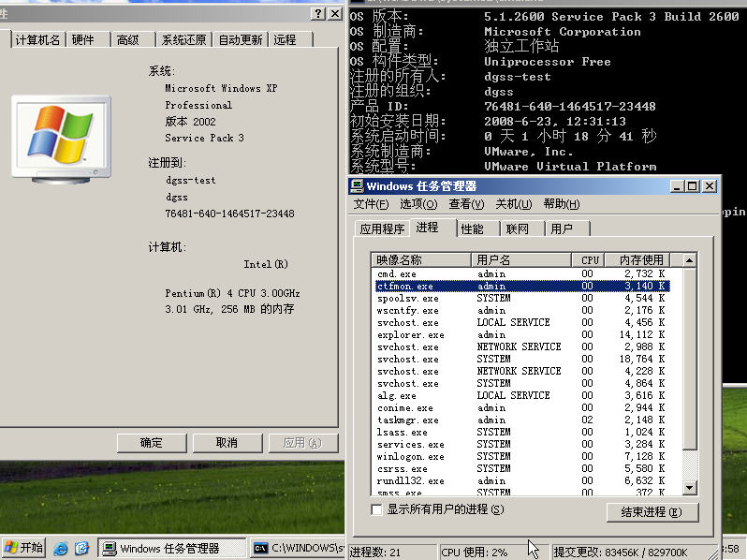Select lsass.exe process row
This screenshot has width=747, height=560.
click(x=522, y=433)
